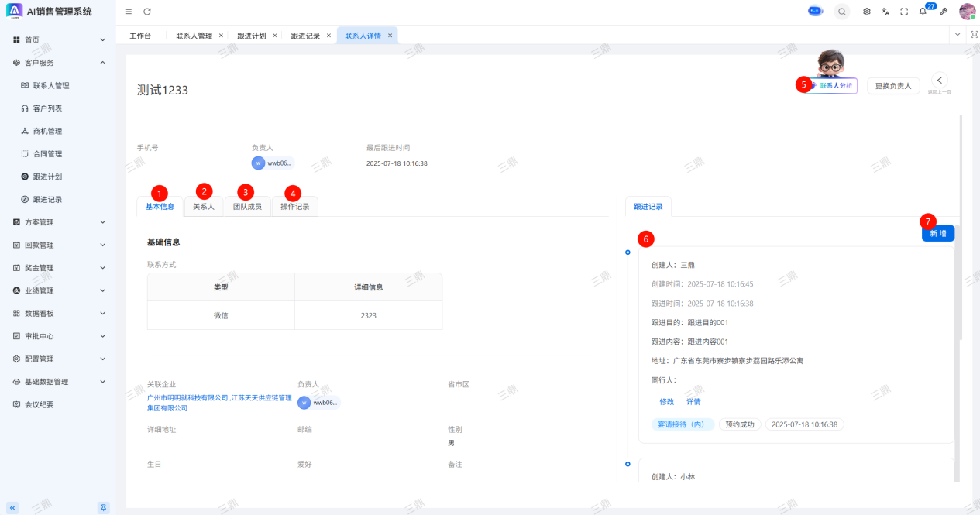Switch to the 团队成员 tab

coord(247,207)
